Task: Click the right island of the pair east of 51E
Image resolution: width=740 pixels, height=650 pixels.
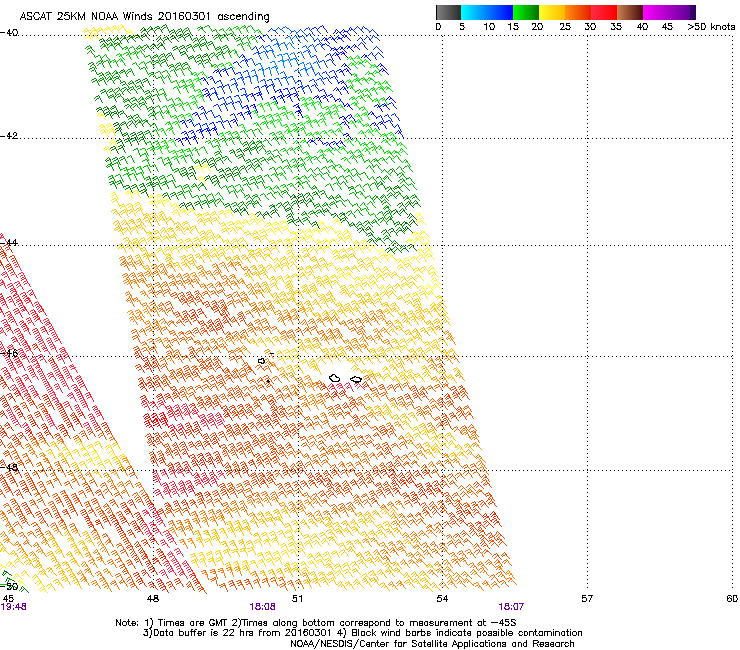Action: 356,380
